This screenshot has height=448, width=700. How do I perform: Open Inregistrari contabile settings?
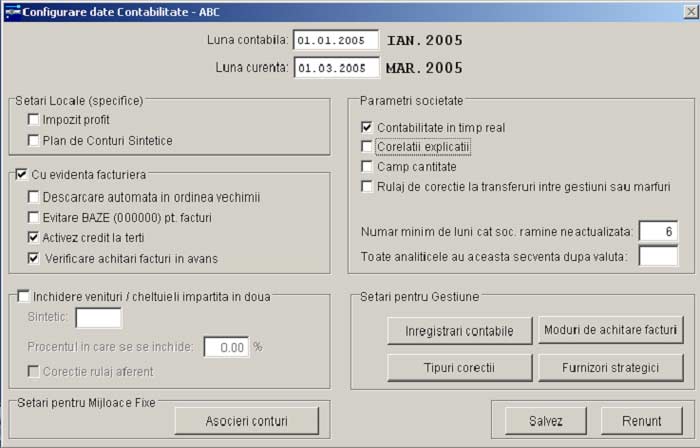point(459,331)
